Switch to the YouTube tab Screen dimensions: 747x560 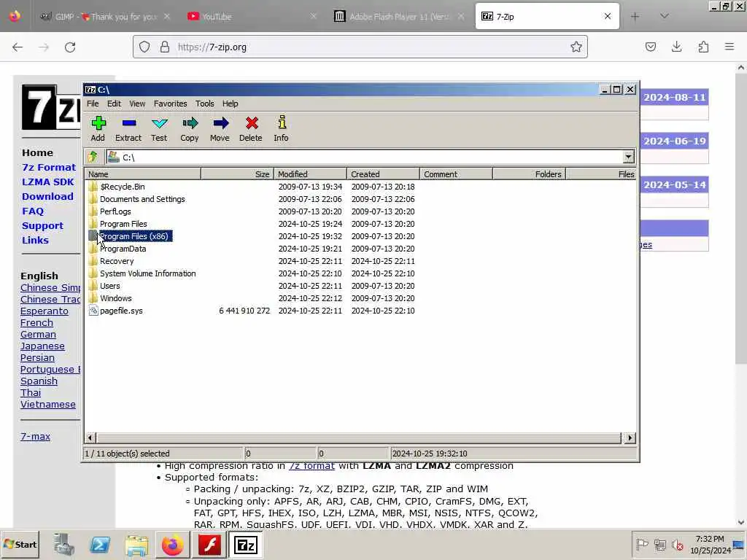[x=252, y=17]
